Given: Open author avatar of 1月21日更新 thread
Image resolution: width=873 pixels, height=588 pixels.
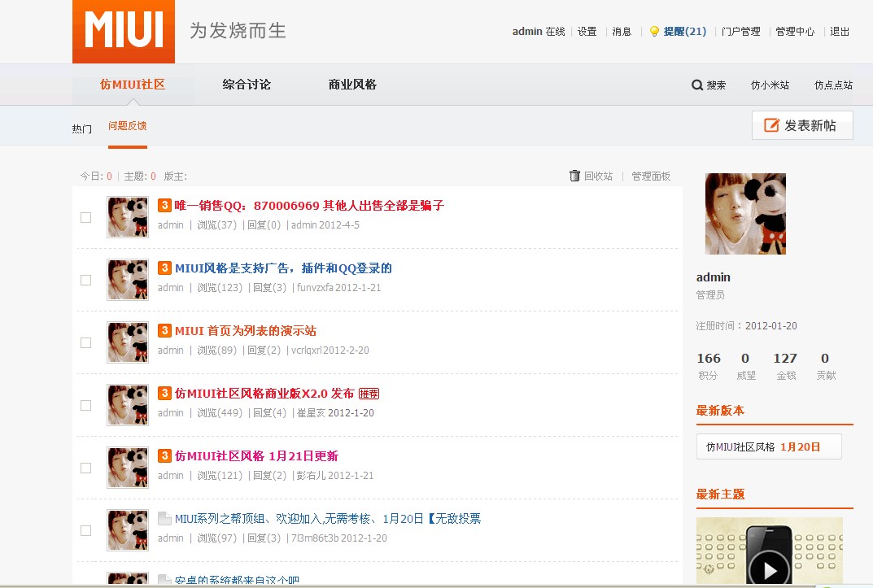Looking at the screenshot, I should [x=128, y=468].
